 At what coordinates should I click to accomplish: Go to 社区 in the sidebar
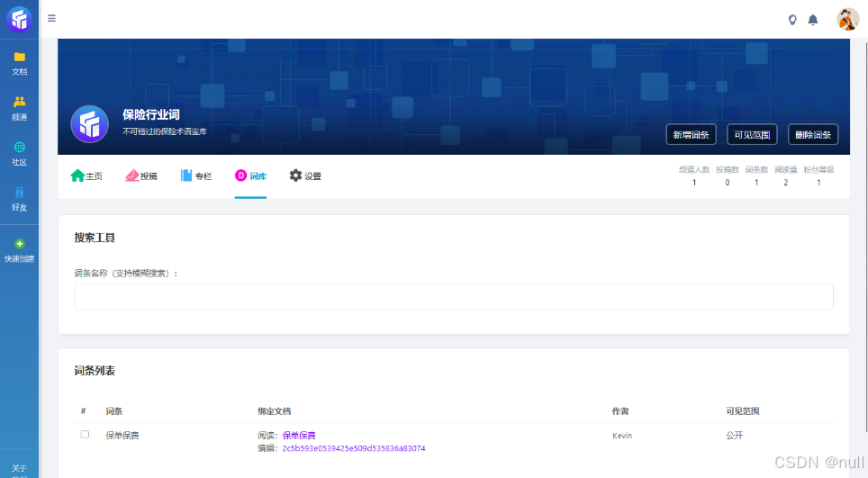point(20,154)
